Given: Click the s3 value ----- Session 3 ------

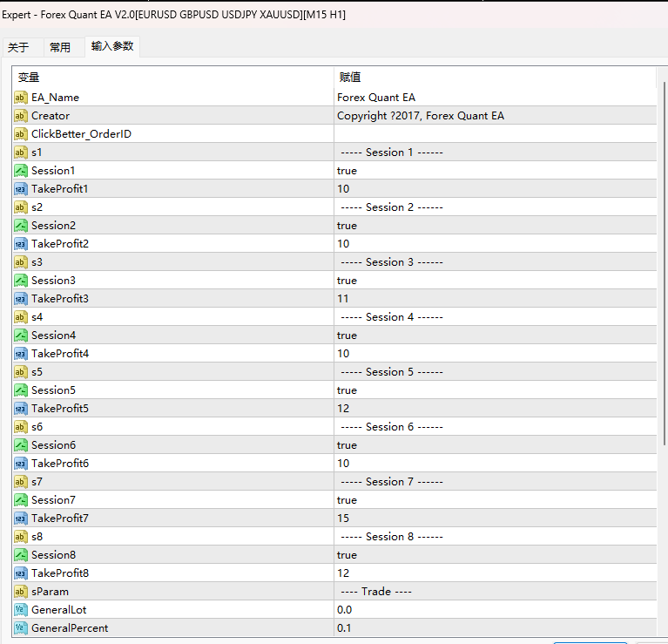Looking at the screenshot, I should 392,262.
